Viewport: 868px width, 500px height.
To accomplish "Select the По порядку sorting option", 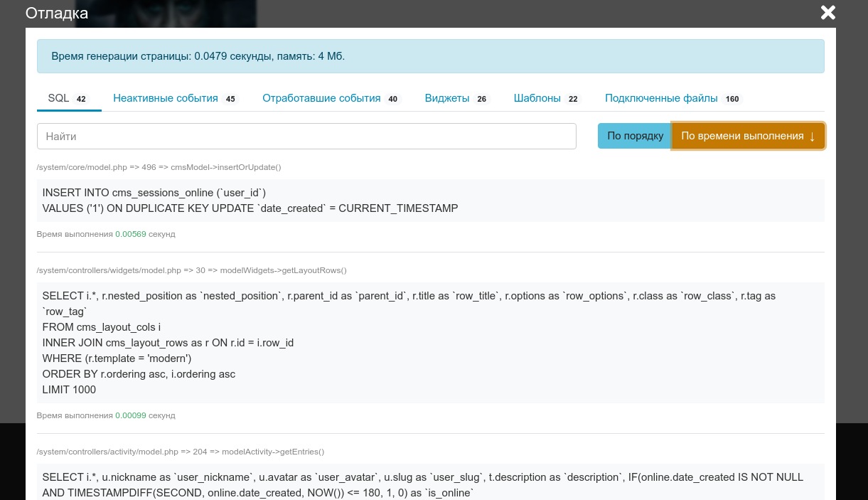I will click(x=635, y=136).
